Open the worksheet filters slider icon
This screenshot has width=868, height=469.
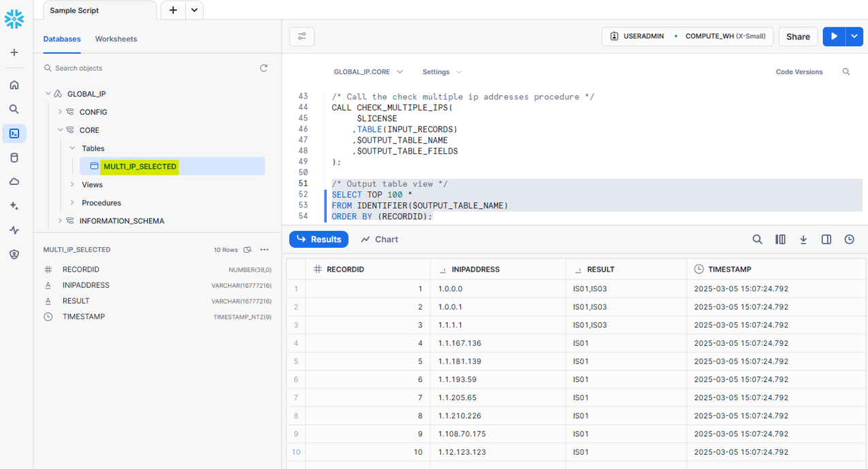click(x=302, y=37)
